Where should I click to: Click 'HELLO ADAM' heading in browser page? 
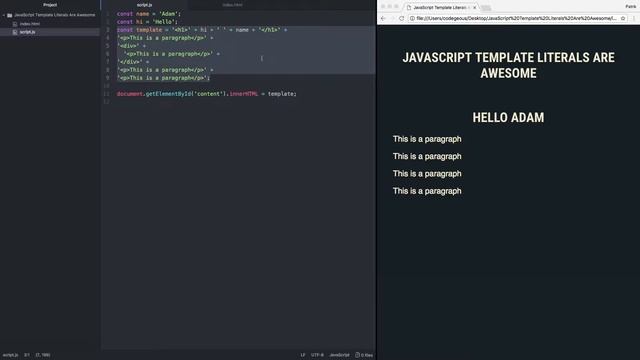point(508,118)
